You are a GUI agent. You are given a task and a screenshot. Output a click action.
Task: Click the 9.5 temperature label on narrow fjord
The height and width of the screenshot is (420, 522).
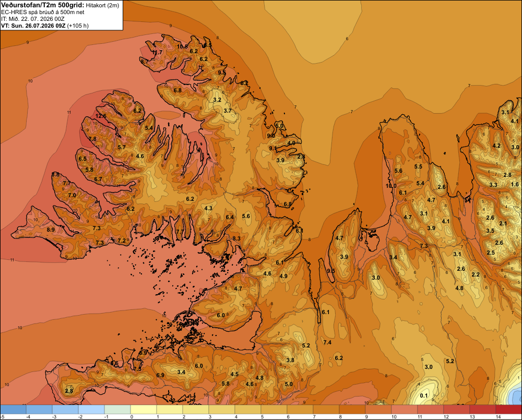click(x=330, y=271)
